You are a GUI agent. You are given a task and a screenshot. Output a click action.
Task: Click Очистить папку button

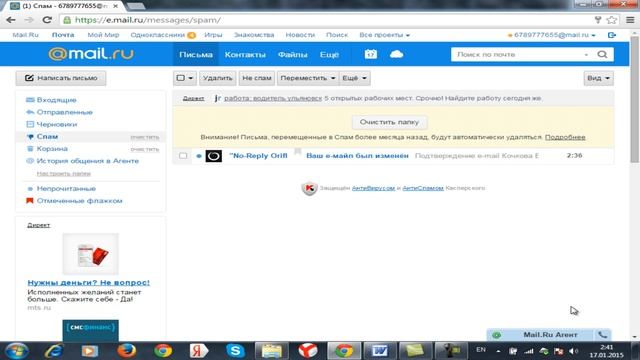click(389, 122)
